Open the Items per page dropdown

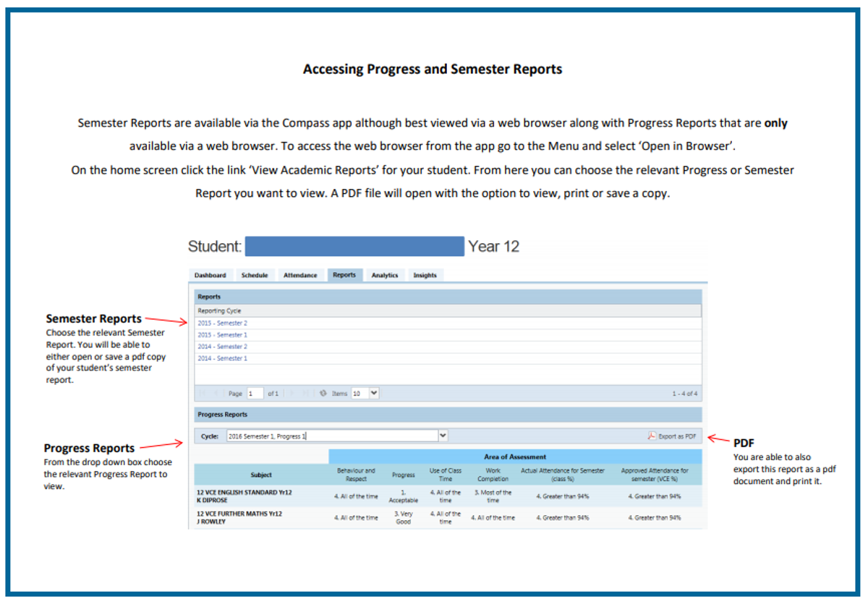[x=374, y=394]
